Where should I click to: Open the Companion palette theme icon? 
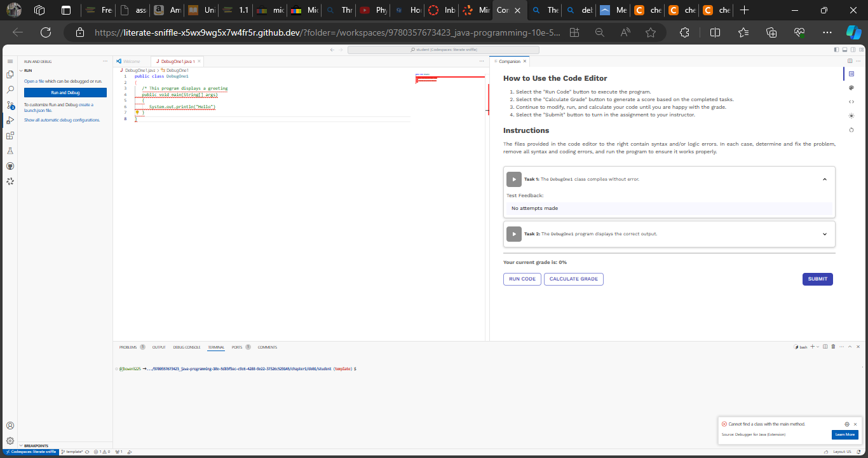[851, 88]
